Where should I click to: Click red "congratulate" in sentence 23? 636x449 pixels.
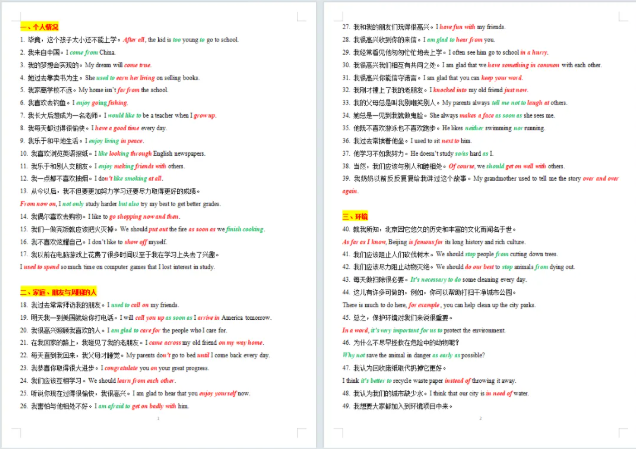click(121, 368)
